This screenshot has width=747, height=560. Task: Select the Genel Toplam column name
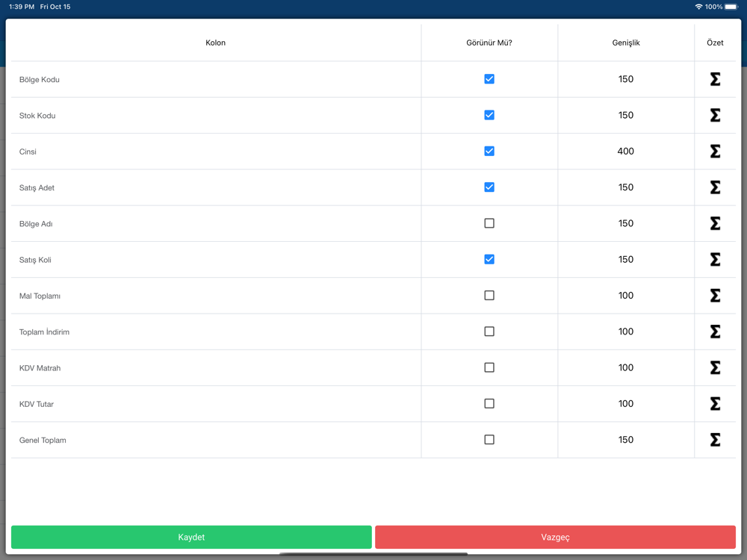pyautogui.click(x=43, y=441)
